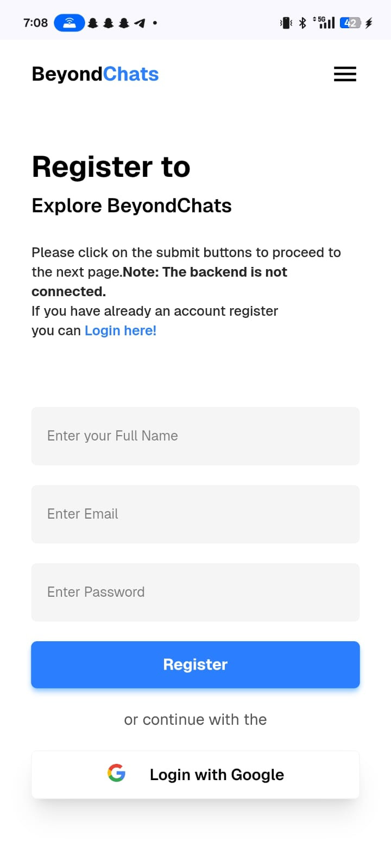The height and width of the screenshot is (868, 391).
Task: Click into the Enter Password field
Action: [195, 592]
